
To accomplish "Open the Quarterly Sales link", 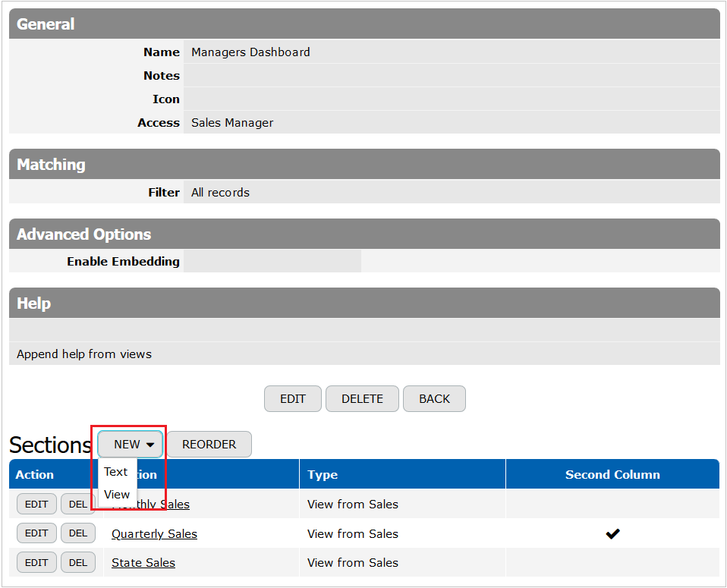I will click(x=154, y=533).
